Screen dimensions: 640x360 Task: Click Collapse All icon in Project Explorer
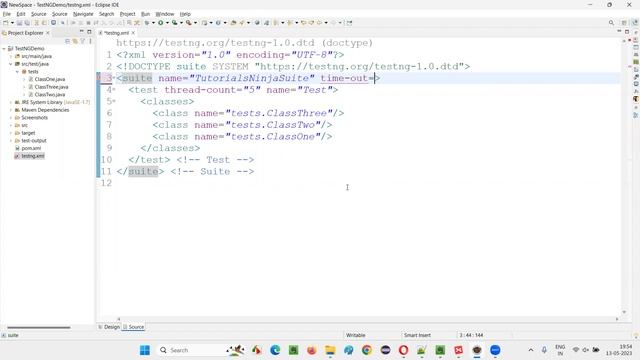67,41
